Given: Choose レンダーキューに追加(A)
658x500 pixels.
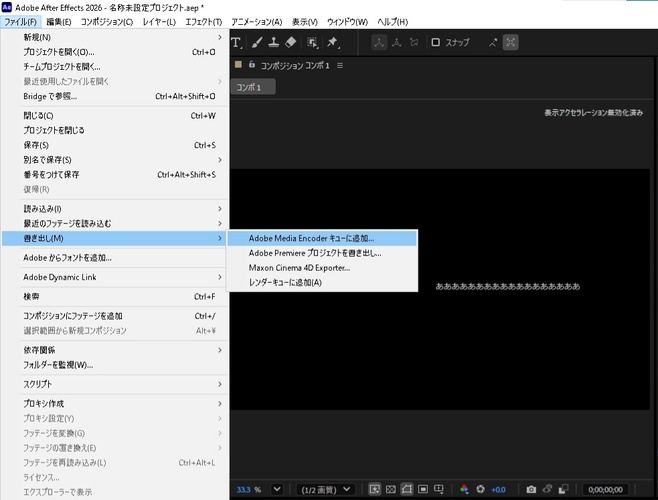Looking at the screenshot, I should 322,283.
